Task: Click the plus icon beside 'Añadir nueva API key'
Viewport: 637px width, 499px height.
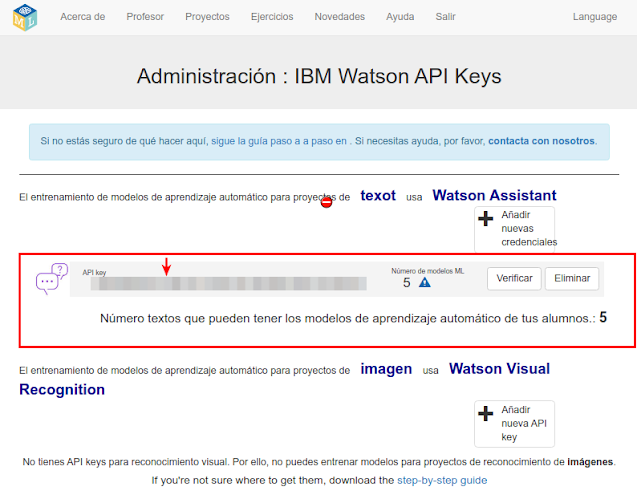Action: 485,414
